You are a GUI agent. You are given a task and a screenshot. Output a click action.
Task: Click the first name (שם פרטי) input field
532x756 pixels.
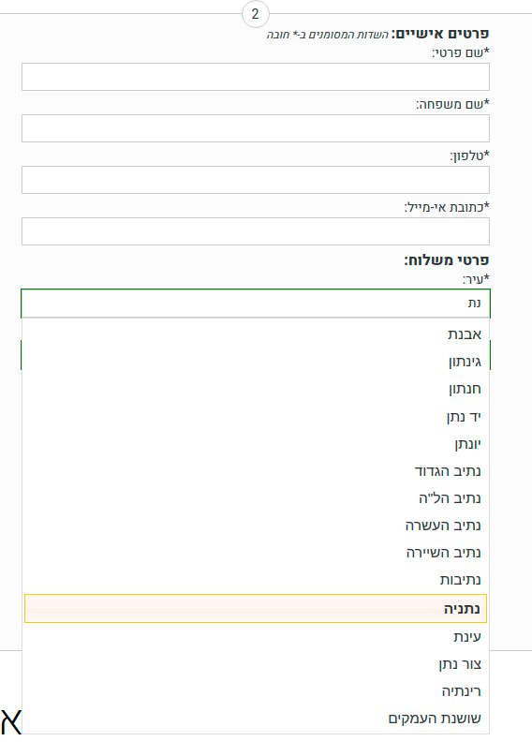pos(256,77)
